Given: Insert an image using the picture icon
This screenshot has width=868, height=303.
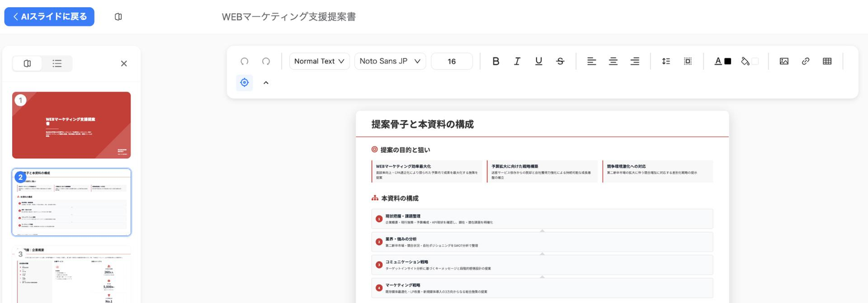Looking at the screenshot, I should tap(784, 62).
